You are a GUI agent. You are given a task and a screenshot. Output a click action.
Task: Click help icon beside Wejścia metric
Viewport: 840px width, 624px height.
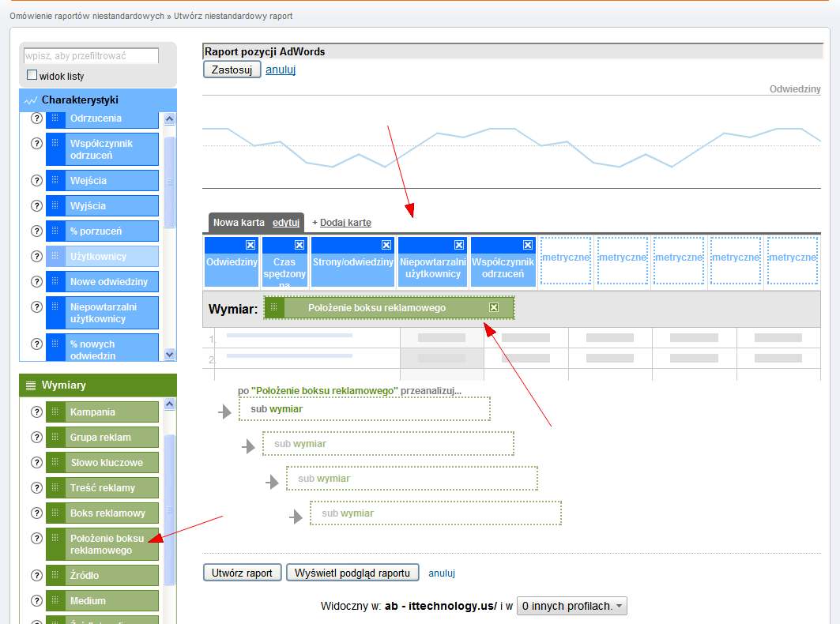(36, 180)
